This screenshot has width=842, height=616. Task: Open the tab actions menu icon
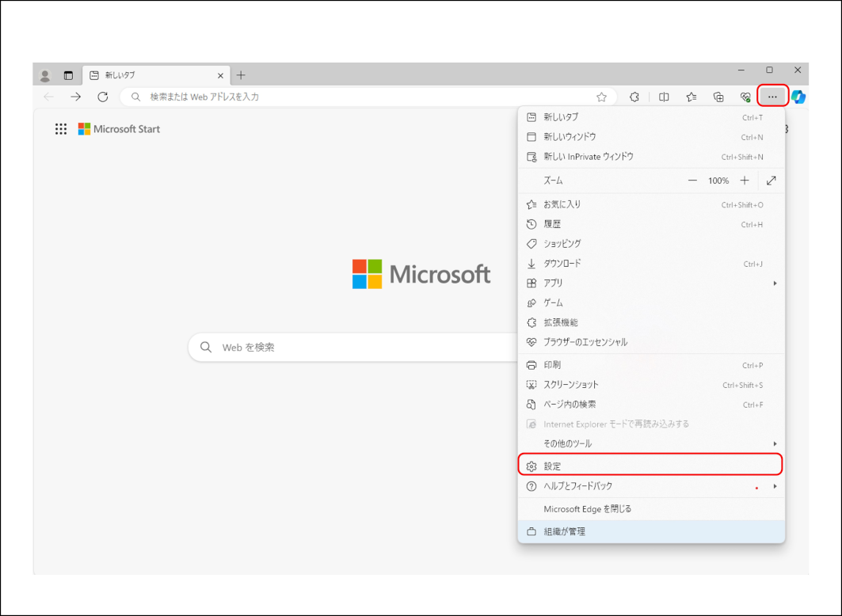(x=68, y=76)
